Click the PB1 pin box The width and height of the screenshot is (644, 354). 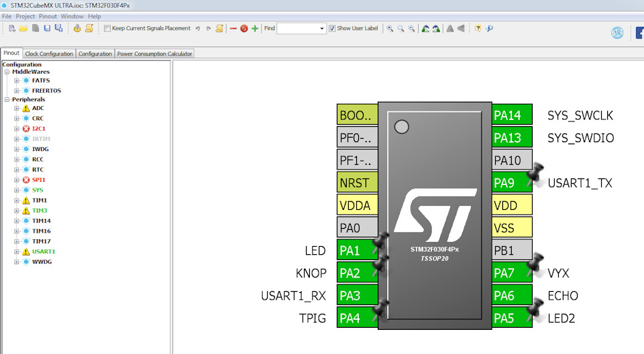coord(512,251)
